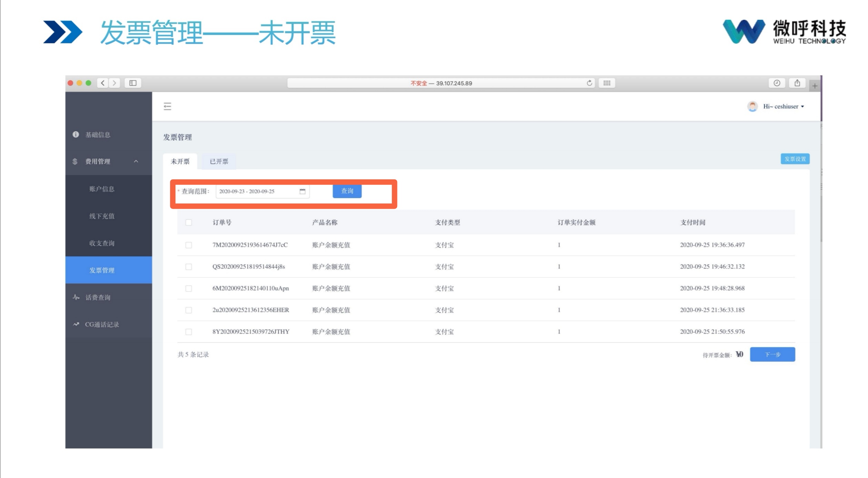Collapse the 费用管理 menu via its chevron
This screenshot has width=868, height=478.
pyautogui.click(x=137, y=161)
